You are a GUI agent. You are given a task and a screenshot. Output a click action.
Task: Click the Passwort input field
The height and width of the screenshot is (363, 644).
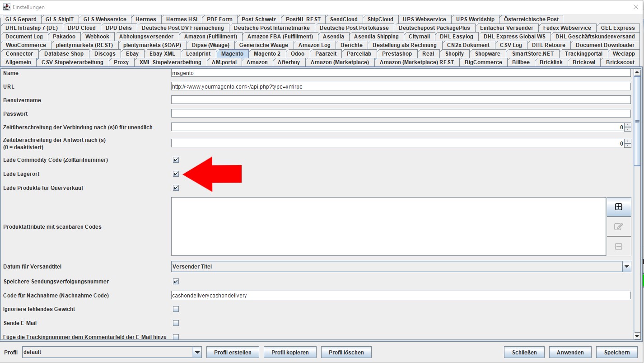click(401, 113)
